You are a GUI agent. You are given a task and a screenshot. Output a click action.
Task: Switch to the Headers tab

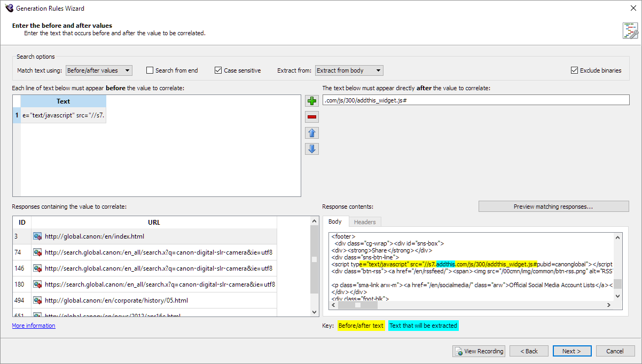click(365, 222)
